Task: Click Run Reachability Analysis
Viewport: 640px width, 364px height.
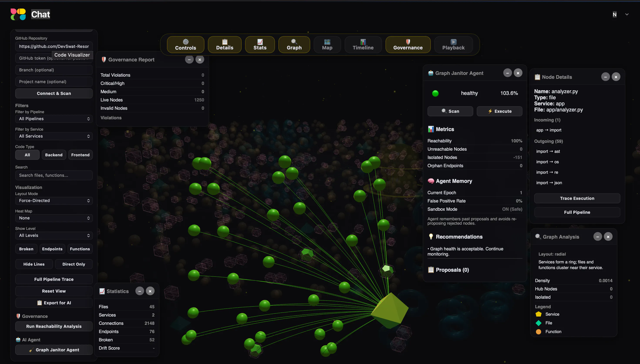Action: (x=54, y=326)
